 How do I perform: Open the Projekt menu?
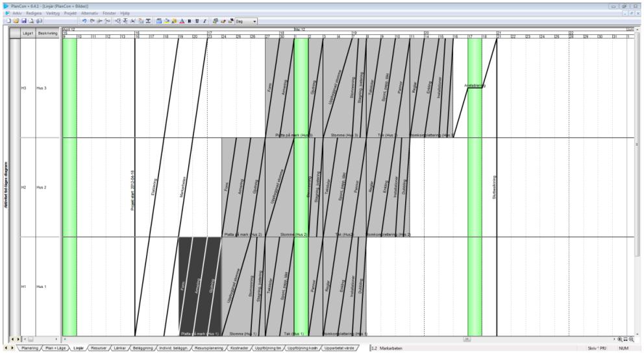click(70, 13)
